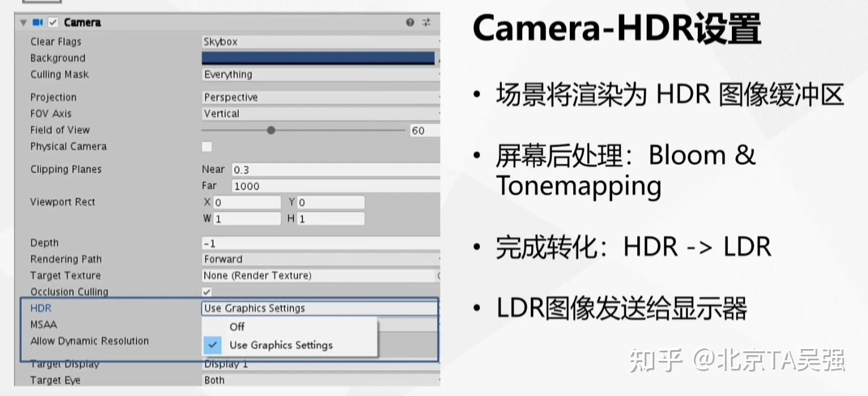Open the component presets icon next to help
The width and height of the screenshot is (868, 396).
point(426,22)
